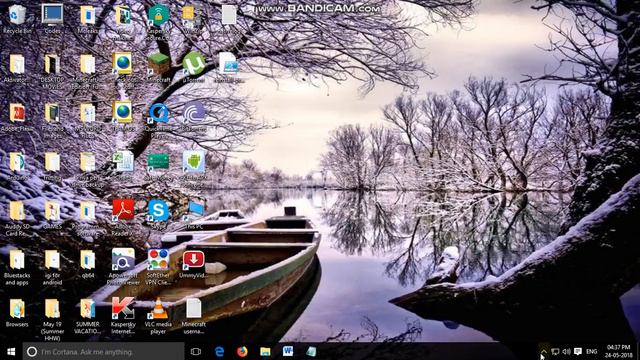Open the volume control tray icon
The height and width of the screenshot is (360, 640).
coord(567,351)
